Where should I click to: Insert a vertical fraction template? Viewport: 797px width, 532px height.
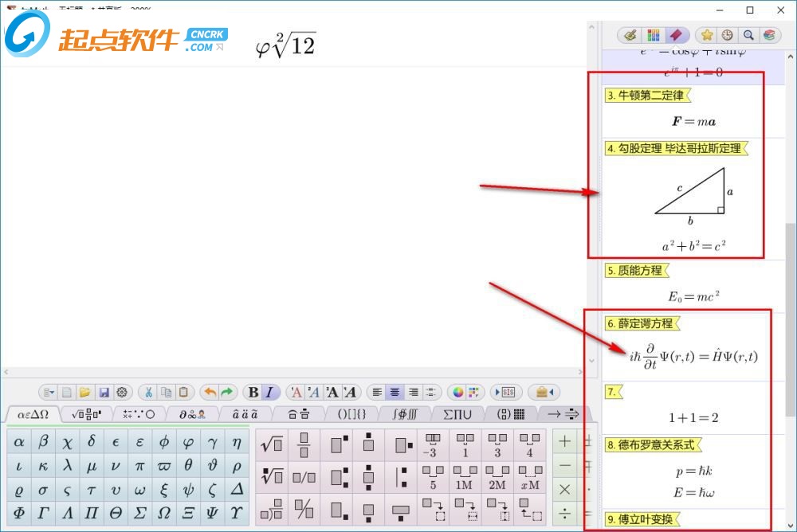click(304, 445)
